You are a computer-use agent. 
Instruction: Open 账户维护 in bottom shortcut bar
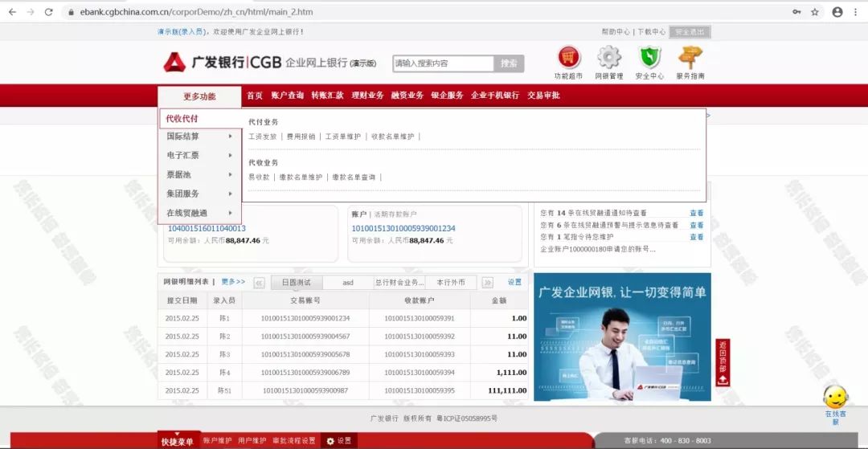coord(217,441)
